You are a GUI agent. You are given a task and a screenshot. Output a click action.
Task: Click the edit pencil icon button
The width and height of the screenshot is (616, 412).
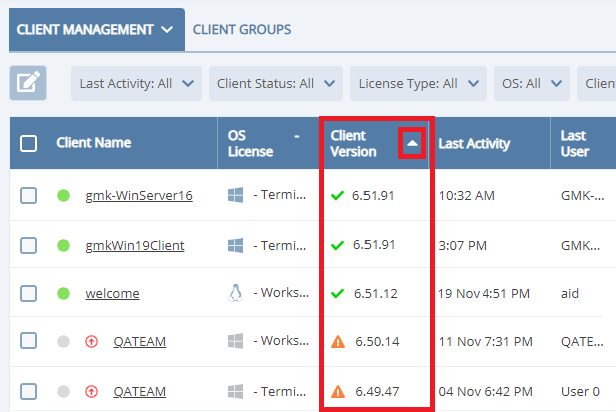[28, 83]
